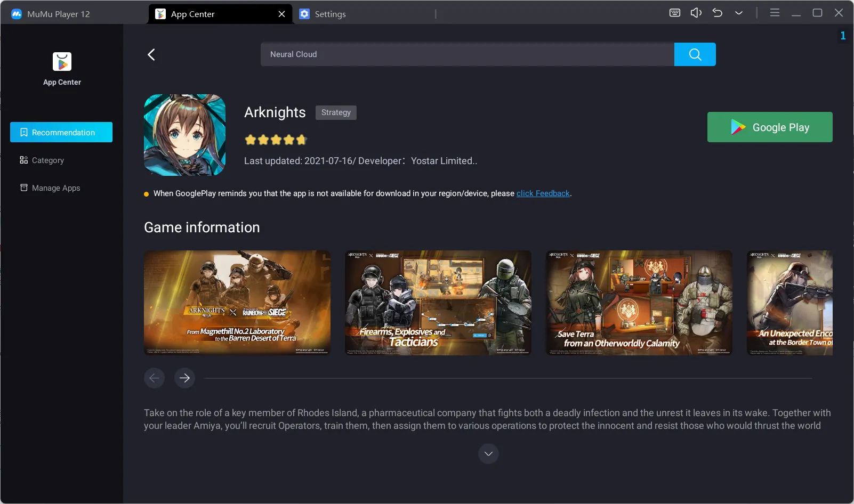Image resolution: width=854 pixels, height=504 pixels.
Task: Click the undo/rotate back arrow icon
Action: [717, 13]
